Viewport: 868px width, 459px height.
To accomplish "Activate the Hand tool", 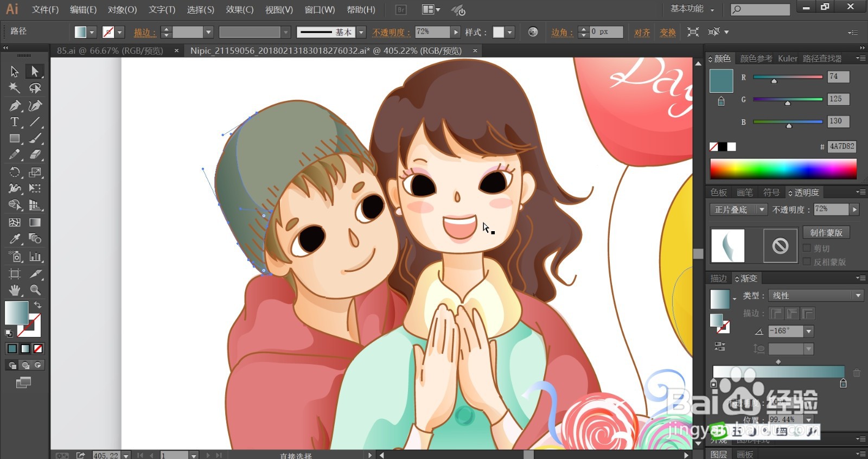I will click(x=15, y=290).
